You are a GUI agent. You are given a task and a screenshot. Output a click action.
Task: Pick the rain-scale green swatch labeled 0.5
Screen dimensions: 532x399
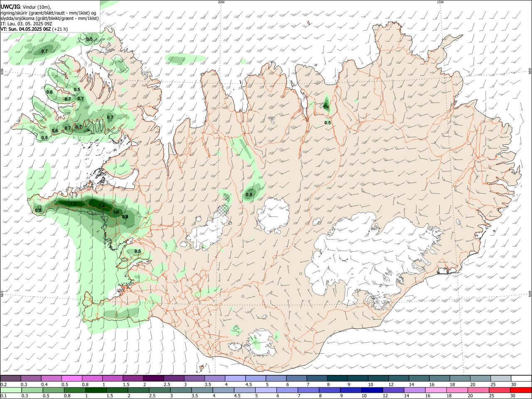54,390
